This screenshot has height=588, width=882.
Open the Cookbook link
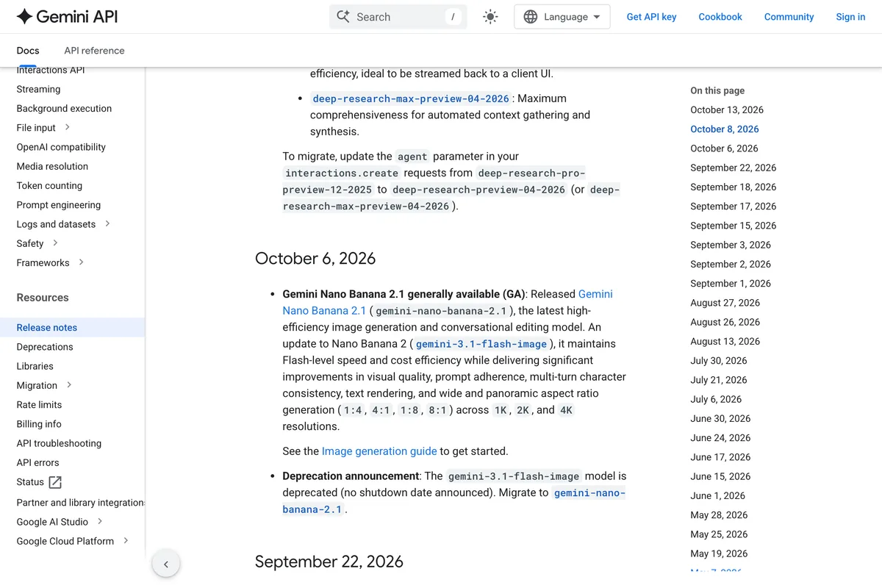(720, 17)
